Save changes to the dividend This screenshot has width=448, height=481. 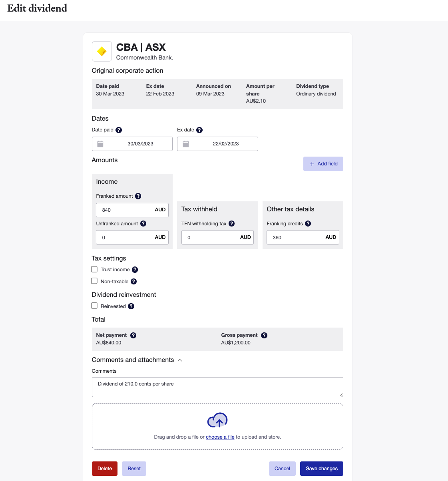(x=322, y=469)
